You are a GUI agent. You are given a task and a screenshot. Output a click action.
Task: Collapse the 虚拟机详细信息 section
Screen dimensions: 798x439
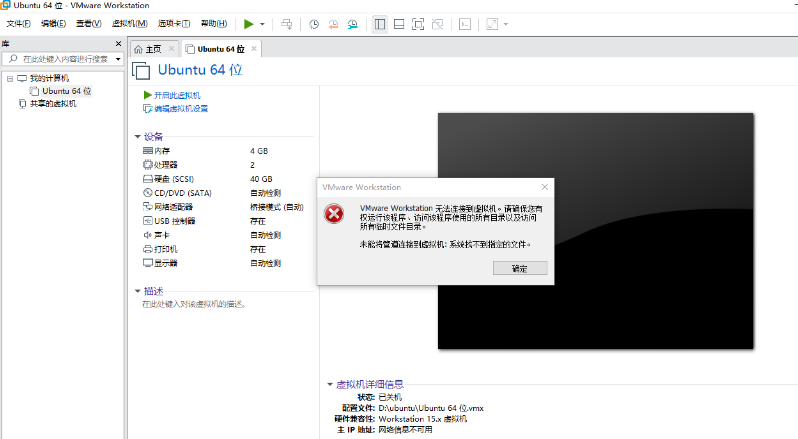tap(330, 384)
